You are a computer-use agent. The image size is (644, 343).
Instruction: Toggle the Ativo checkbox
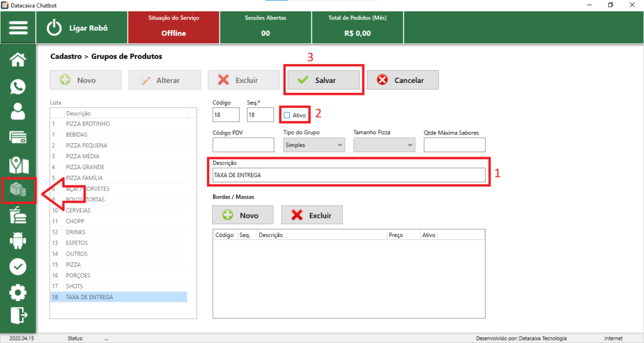pyautogui.click(x=287, y=115)
